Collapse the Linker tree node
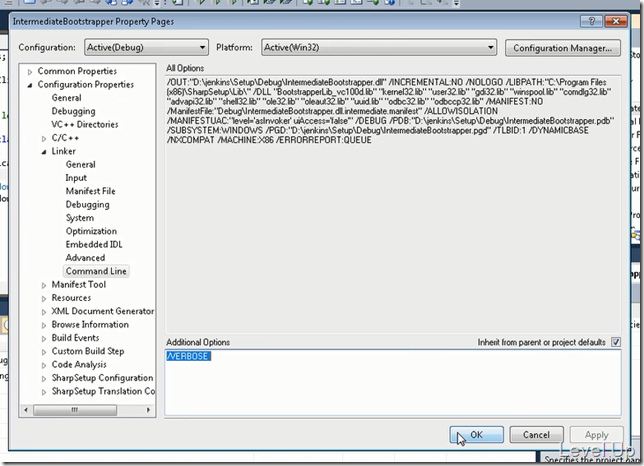Image resolution: width=644 pixels, height=466 pixels. [x=44, y=152]
